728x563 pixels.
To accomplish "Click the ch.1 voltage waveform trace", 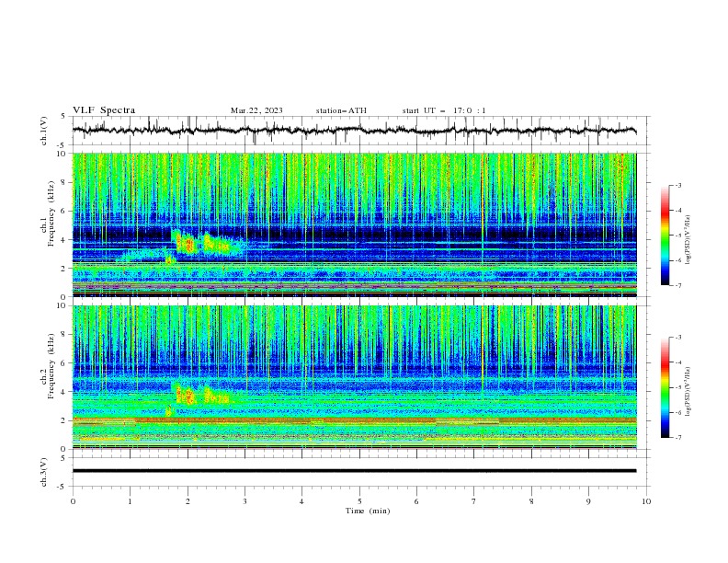I will [x=354, y=131].
